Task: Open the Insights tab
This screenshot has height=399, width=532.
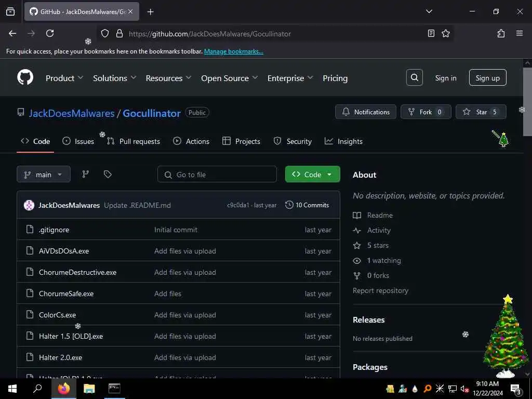Action: click(x=343, y=141)
